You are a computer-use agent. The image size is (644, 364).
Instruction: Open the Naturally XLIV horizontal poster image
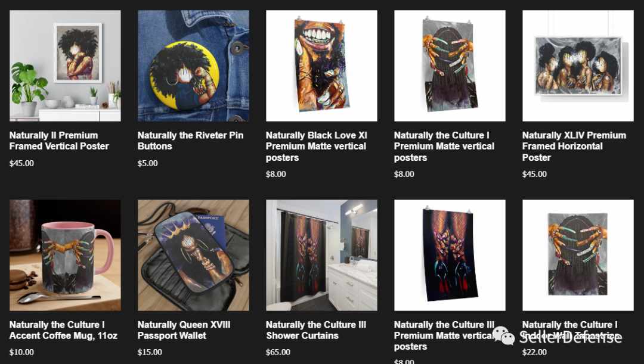pyautogui.click(x=578, y=66)
